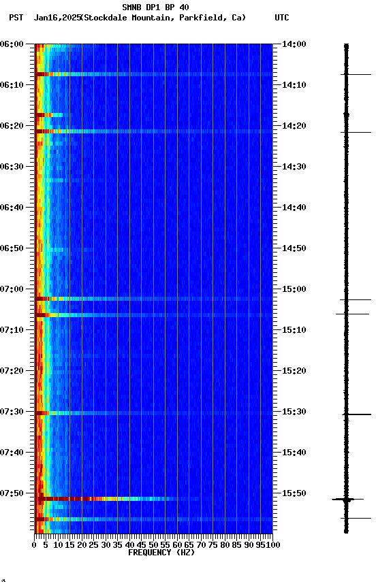Click the title text SMNB DP1 BP 40
The width and height of the screenshot is (376, 588).
click(155, 7)
